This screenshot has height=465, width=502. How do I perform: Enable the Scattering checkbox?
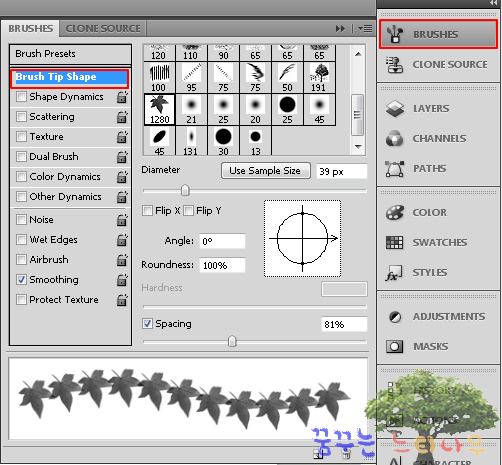[x=21, y=117]
